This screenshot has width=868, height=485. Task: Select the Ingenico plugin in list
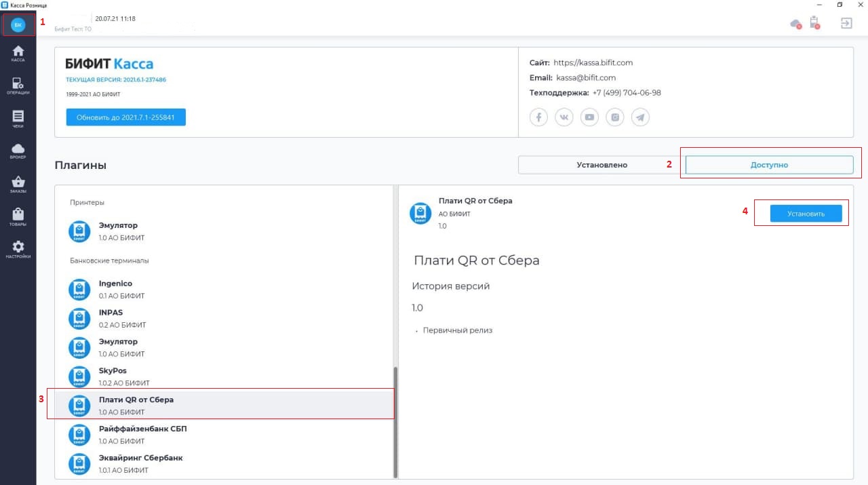click(x=115, y=289)
